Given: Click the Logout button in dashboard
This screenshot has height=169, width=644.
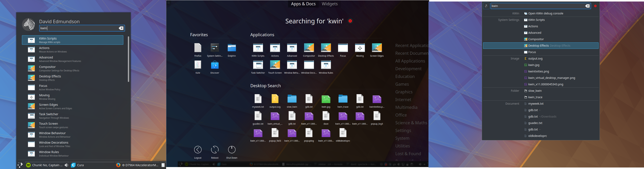Looking at the screenshot, I should point(198,152).
